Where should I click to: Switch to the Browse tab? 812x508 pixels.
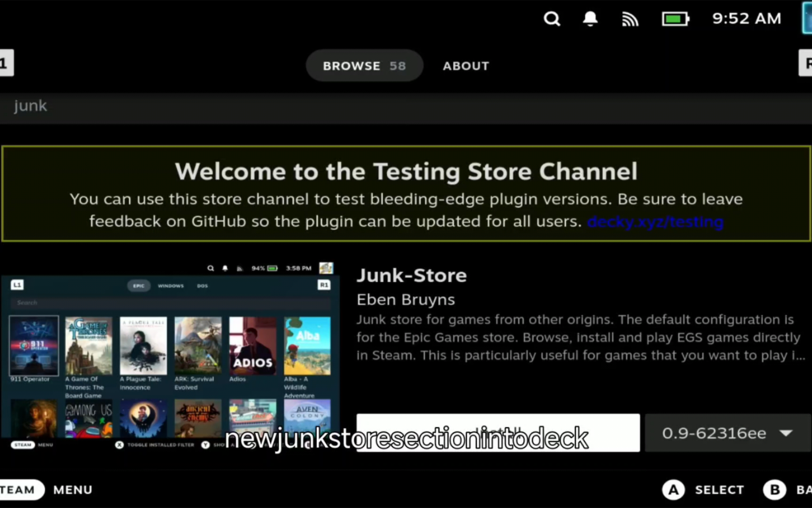pos(364,65)
